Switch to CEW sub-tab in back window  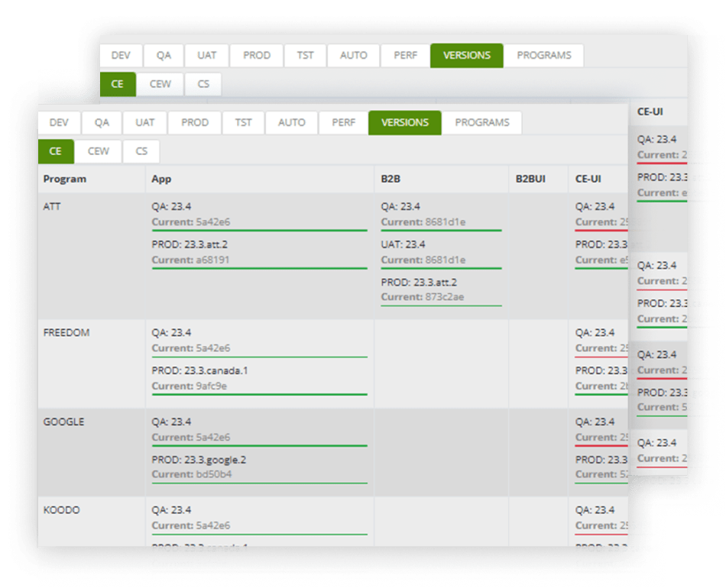[x=160, y=84]
